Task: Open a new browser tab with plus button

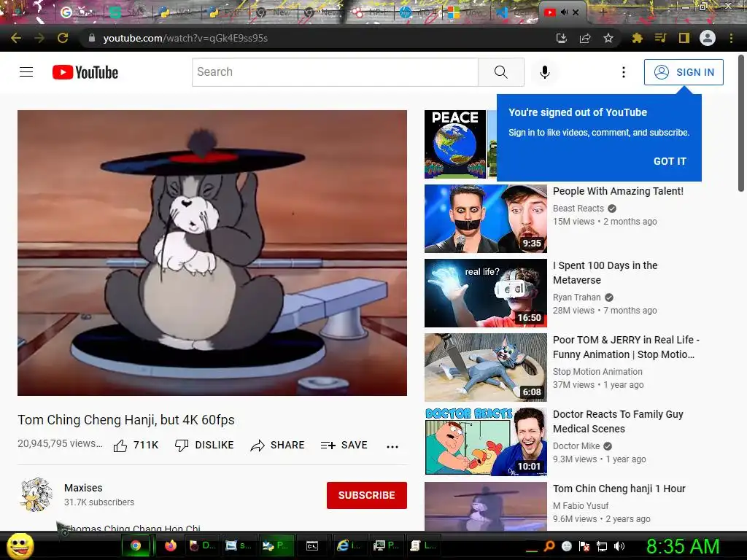Action: pos(603,12)
